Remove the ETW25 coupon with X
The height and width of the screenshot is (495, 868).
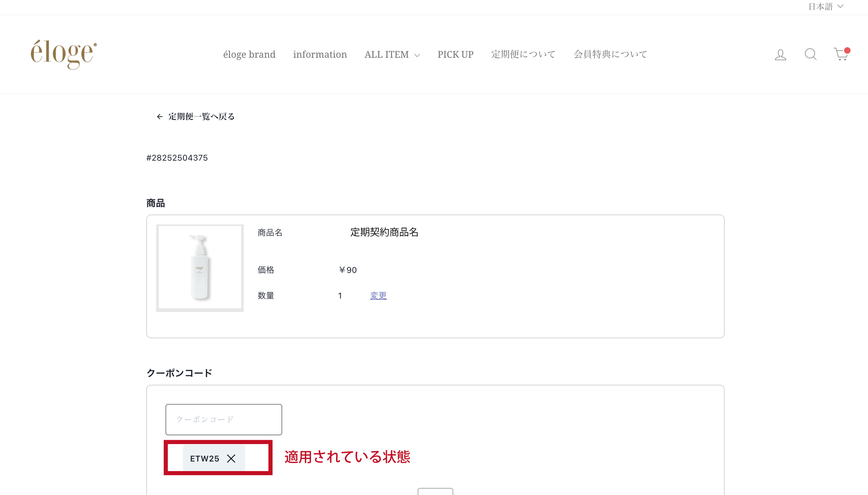(231, 458)
